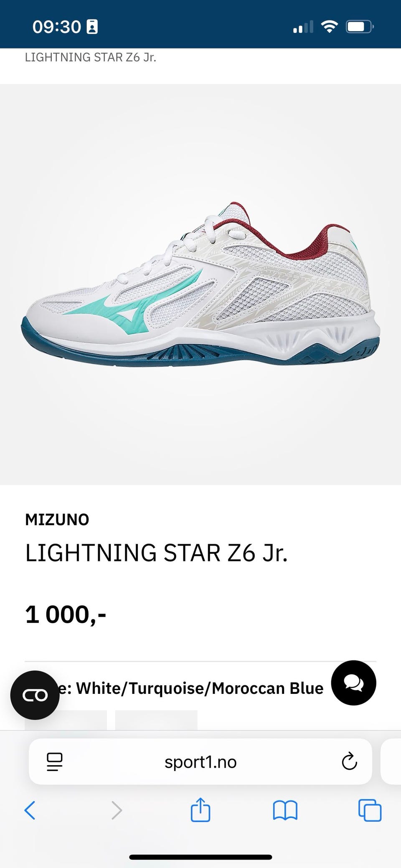Reload the page using refresh icon
The image size is (401, 868).
349,761
